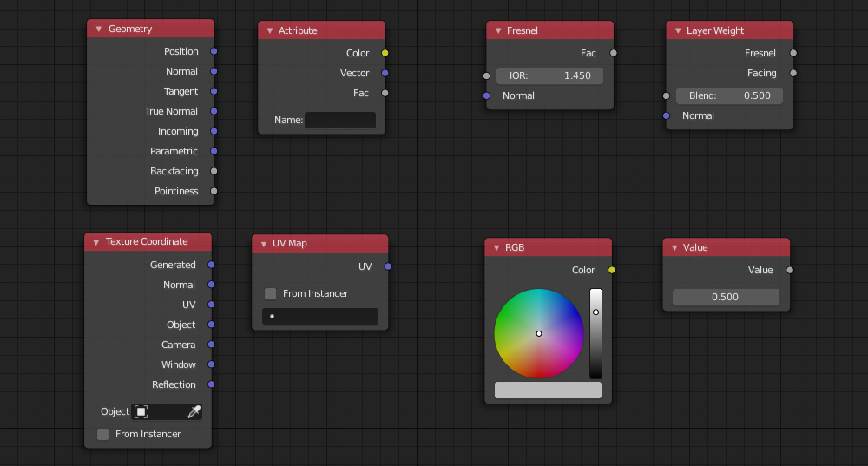Click Texture Coordinate UV output socket
Screen dimensions: 868x466
tap(211, 305)
